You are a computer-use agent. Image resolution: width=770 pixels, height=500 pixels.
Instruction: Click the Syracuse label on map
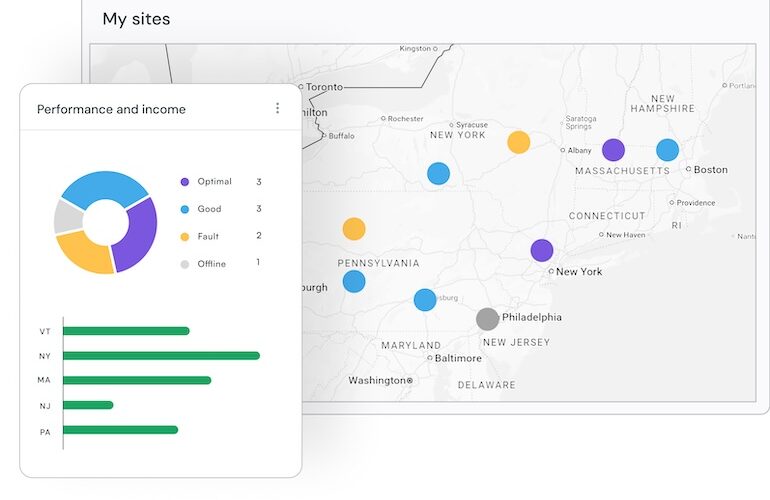coord(472,125)
